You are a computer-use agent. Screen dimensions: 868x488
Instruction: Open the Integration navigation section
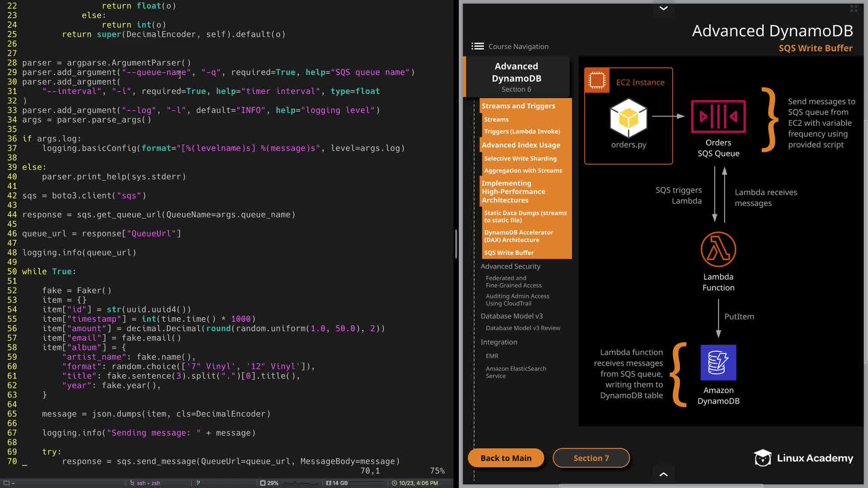(x=499, y=342)
